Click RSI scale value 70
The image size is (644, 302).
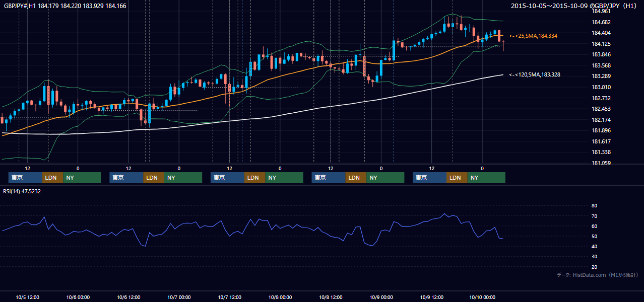(594, 216)
